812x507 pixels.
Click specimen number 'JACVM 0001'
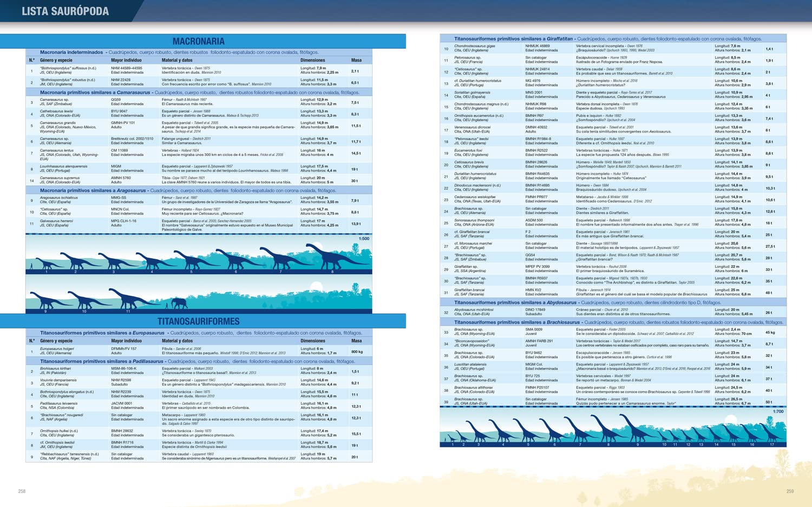[121, 404]
